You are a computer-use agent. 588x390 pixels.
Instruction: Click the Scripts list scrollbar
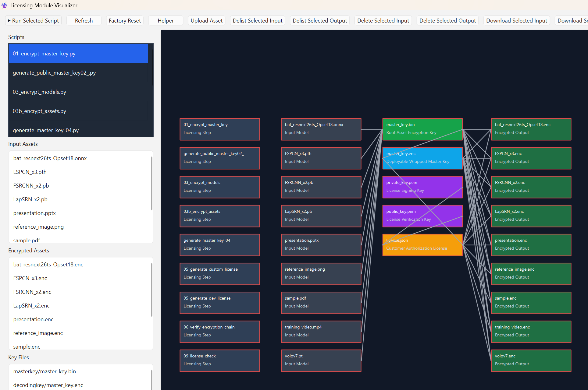(x=152, y=68)
